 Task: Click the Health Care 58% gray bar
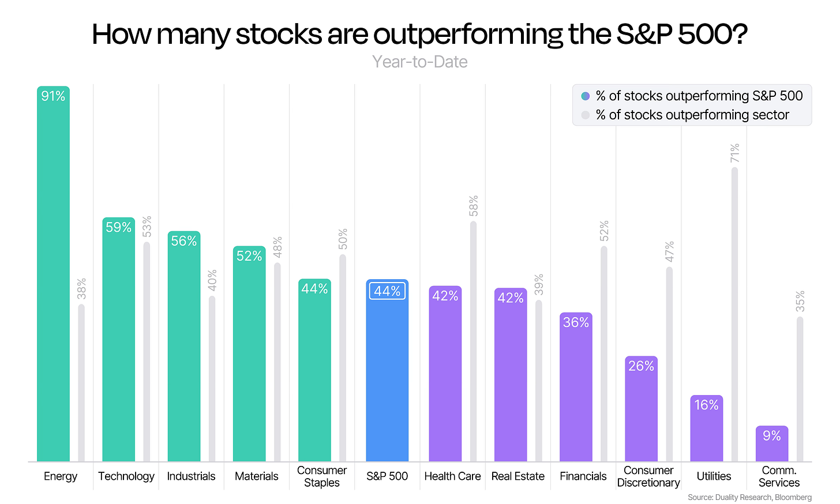[x=473, y=341]
